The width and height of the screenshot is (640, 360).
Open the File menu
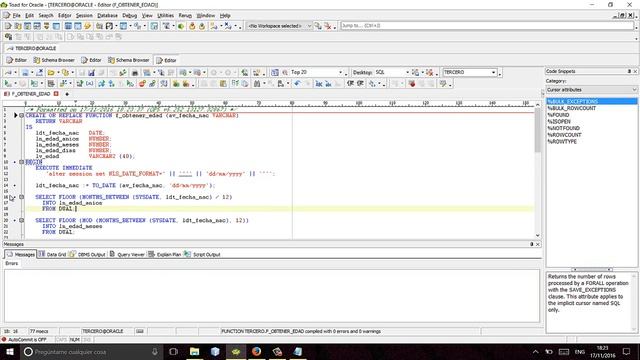[x=16, y=16]
